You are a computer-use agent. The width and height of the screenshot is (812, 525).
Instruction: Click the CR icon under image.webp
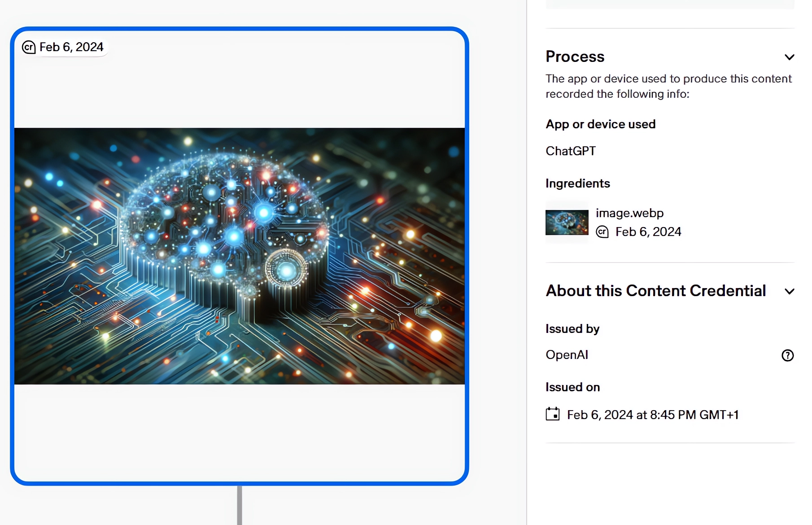(602, 232)
